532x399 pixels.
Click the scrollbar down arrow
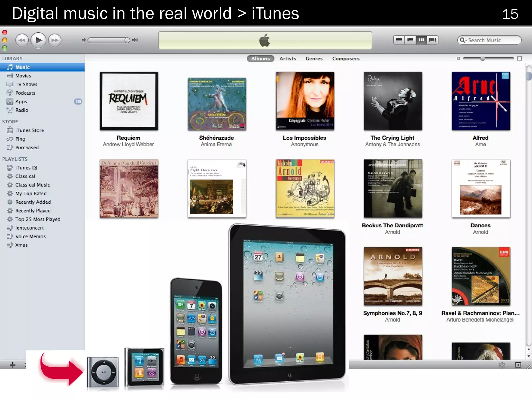(529, 357)
